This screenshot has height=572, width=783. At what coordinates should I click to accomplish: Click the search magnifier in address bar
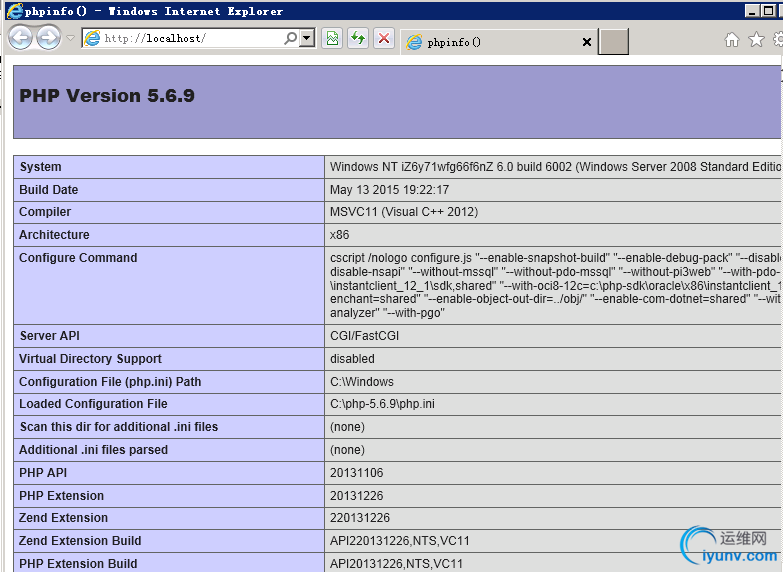point(290,38)
